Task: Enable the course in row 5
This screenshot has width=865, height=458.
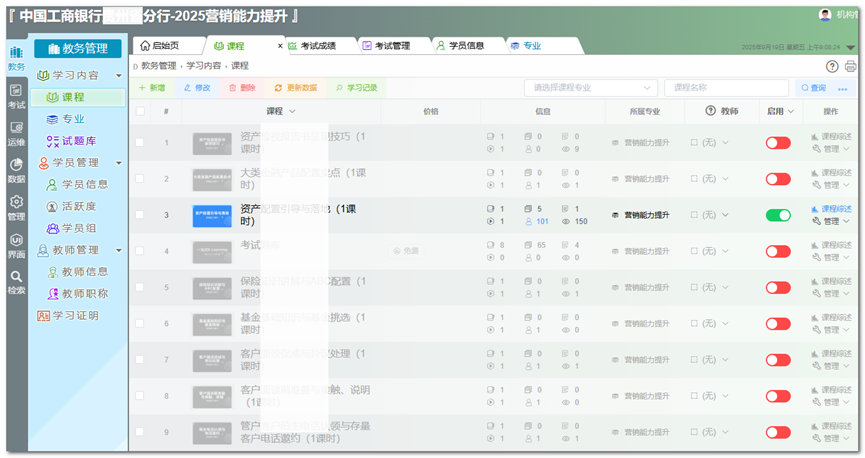Action: pos(778,287)
